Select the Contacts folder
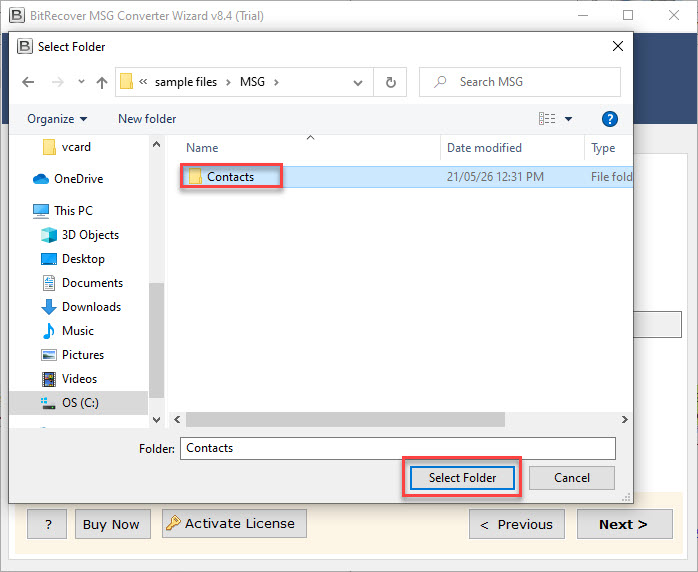698x572 pixels. pyautogui.click(x=230, y=177)
